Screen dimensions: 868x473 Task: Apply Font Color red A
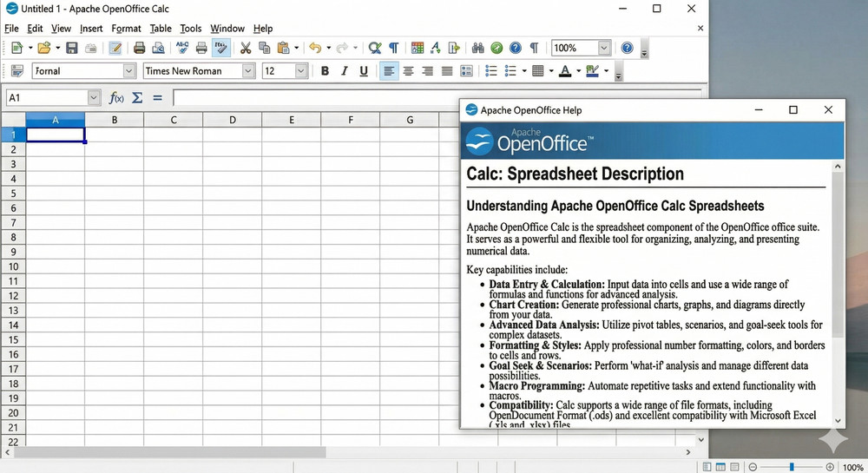pyautogui.click(x=565, y=71)
